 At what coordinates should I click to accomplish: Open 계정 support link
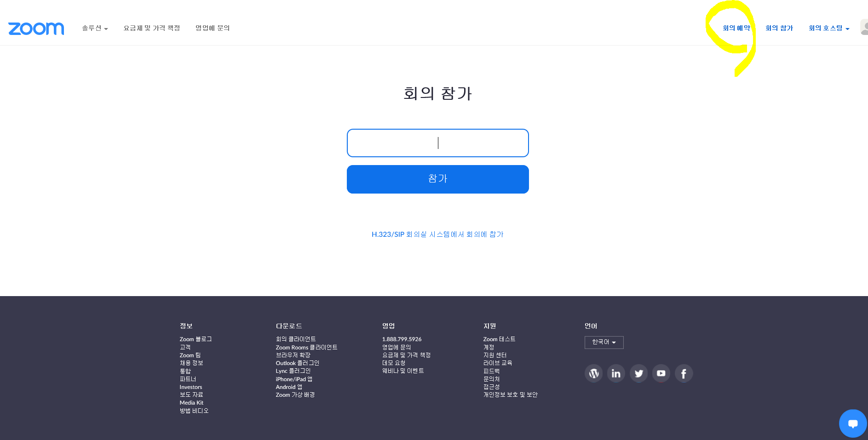click(x=489, y=347)
